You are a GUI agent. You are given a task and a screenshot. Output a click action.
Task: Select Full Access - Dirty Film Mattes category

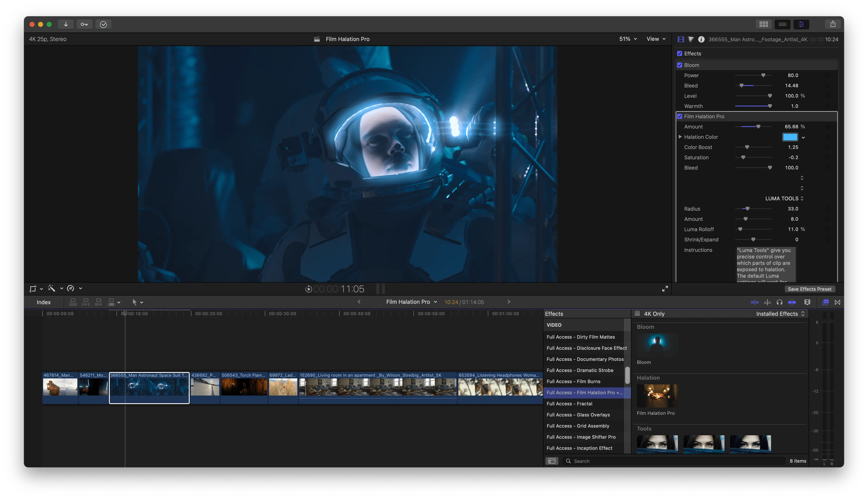click(x=581, y=337)
